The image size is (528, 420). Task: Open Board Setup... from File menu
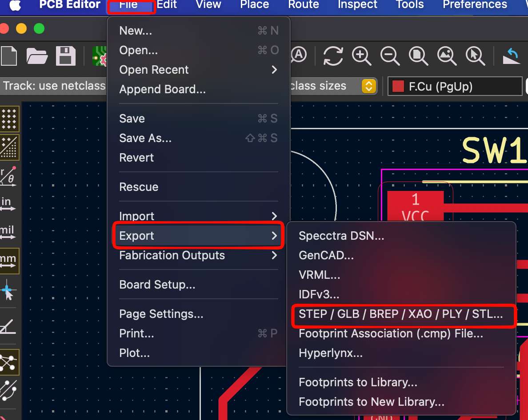pyautogui.click(x=199, y=285)
